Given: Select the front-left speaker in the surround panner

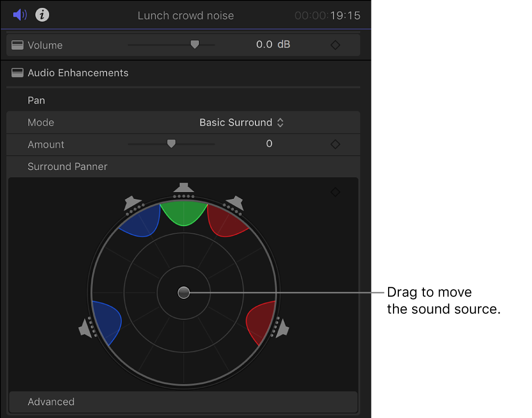Looking at the screenshot, I should click(132, 203).
